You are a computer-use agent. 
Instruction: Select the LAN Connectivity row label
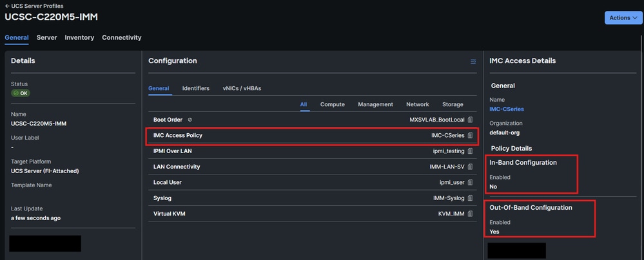point(177,167)
